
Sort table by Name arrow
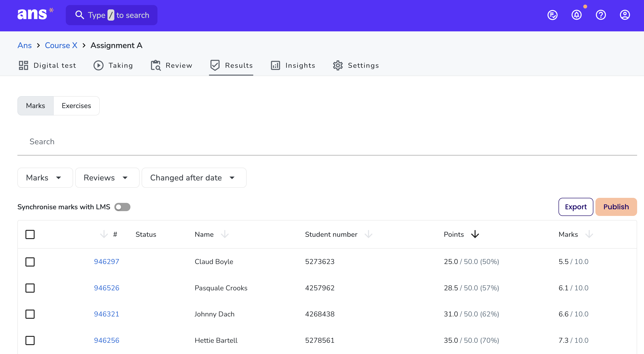coord(225,234)
